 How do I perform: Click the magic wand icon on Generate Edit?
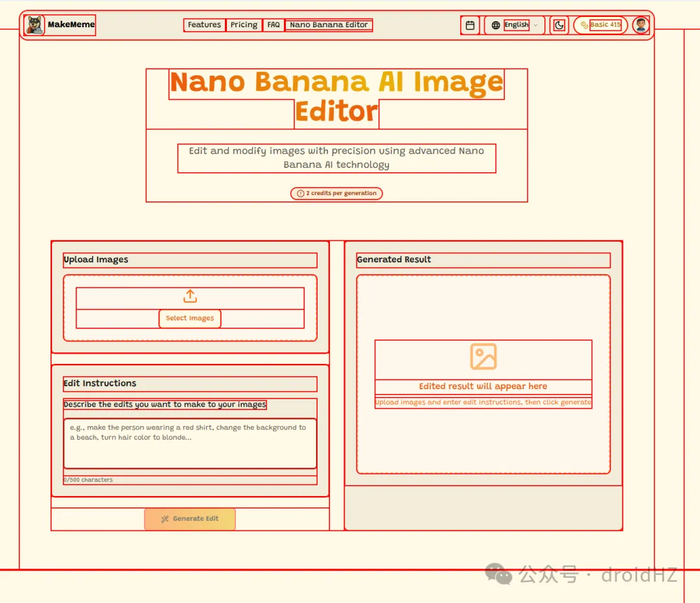click(x=165, y=519)
